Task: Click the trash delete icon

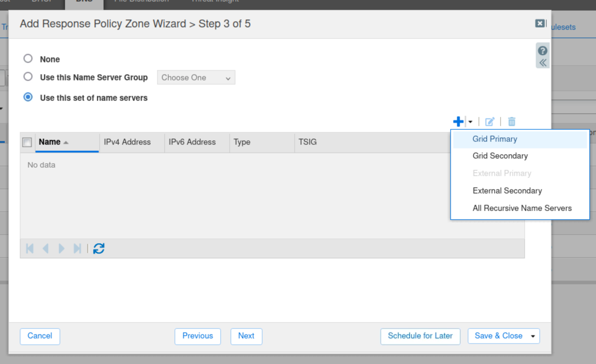Action: tap(512, 122)
